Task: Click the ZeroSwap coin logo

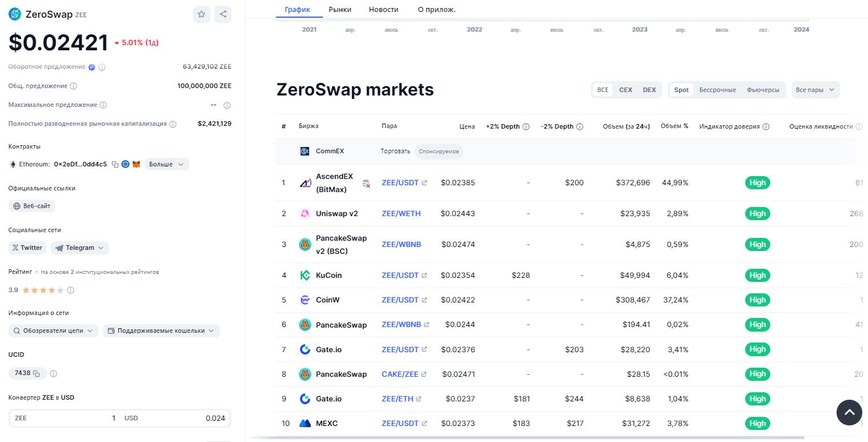Action: (x=15, y=14)
